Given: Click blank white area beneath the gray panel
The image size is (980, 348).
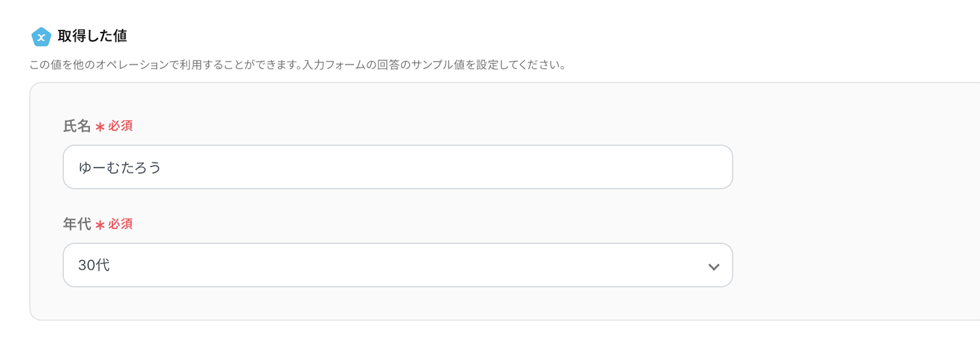Looking at the screenshot, I should (x=490, y=335).
